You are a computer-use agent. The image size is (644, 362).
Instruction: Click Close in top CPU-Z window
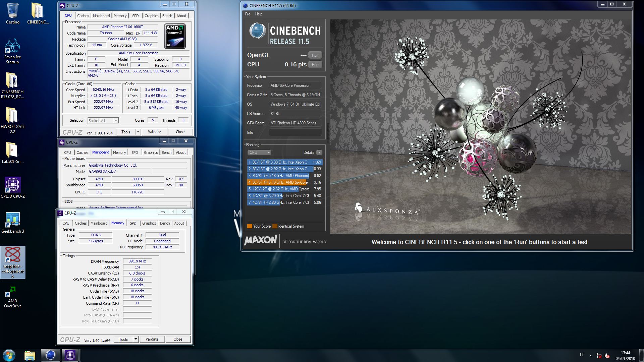pos(180,132)
